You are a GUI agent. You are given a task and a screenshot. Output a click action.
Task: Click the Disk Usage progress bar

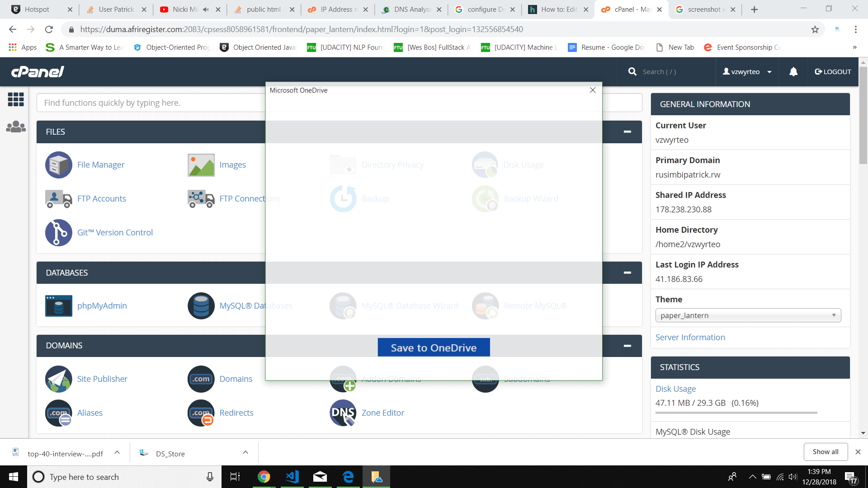coord(736,413)
